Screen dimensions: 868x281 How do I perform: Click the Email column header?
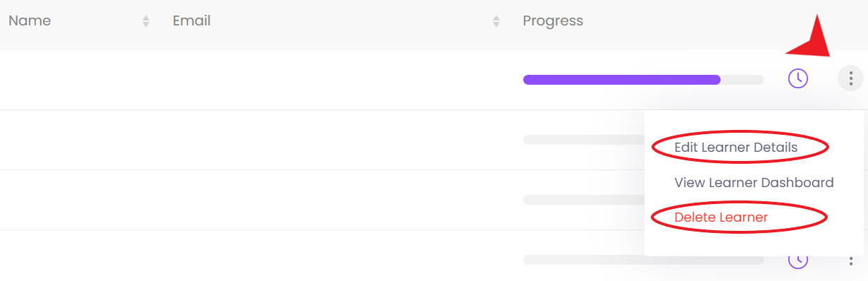pos(192,21)
